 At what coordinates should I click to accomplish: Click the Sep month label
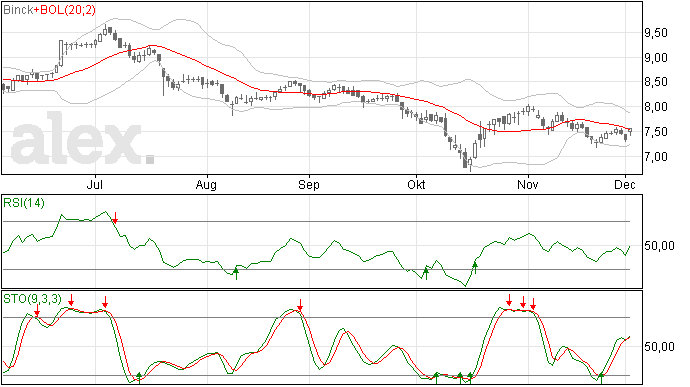pyautogui.click(x=308, y=184)
